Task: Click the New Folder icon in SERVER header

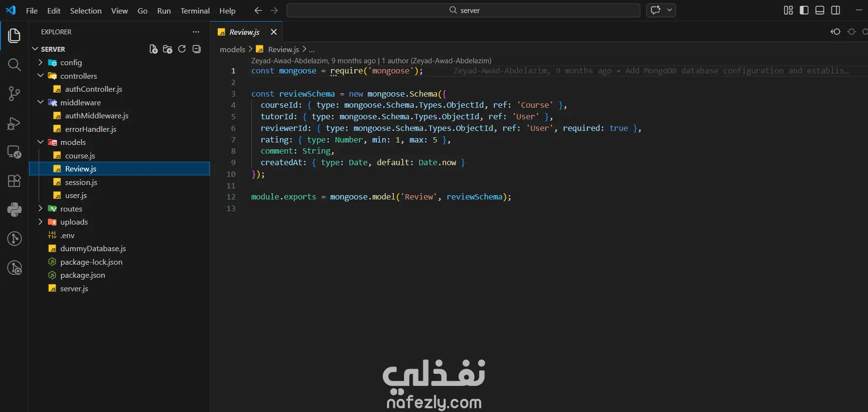Action: pos(168,49)
